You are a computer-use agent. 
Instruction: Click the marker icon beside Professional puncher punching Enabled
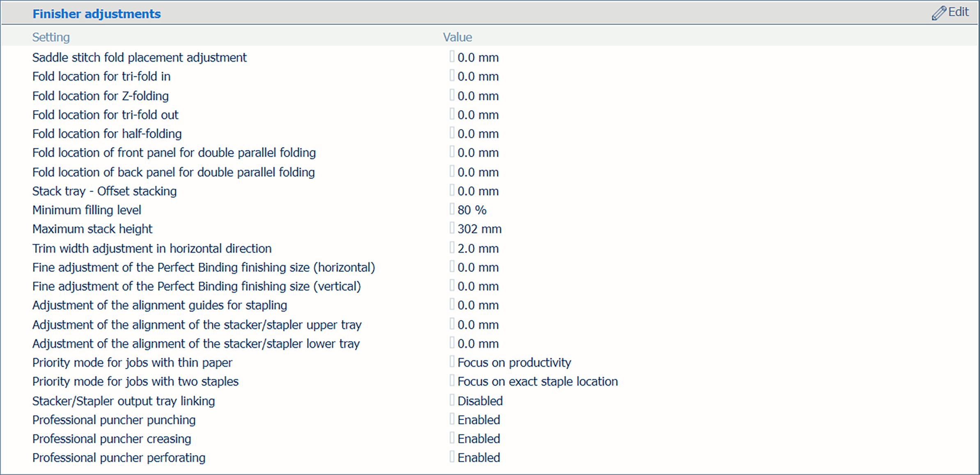(452, 419)
